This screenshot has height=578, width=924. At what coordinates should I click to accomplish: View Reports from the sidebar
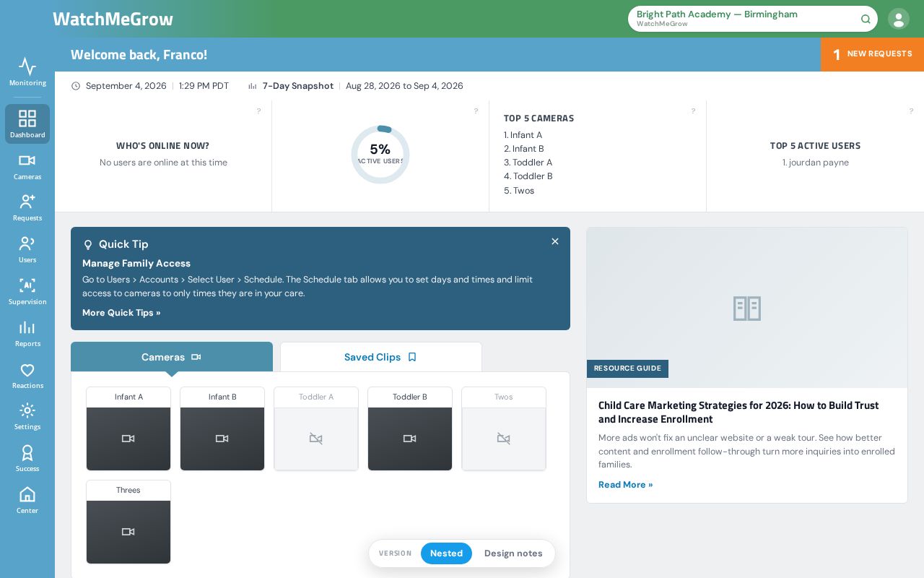[27, 333]
